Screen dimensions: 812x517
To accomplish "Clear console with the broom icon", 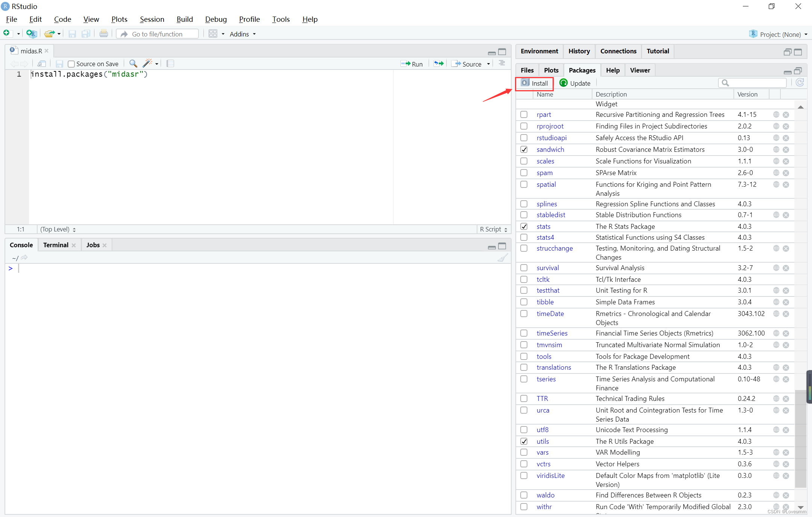I will [503, 258].
